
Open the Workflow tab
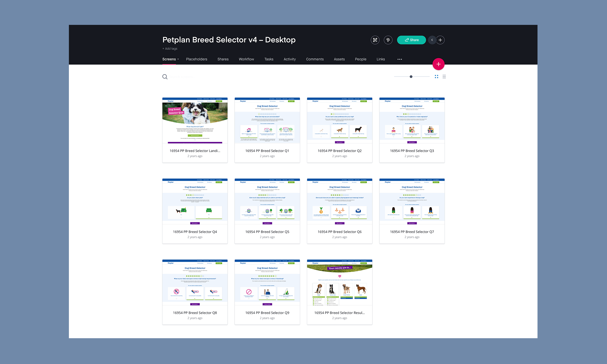pyautogui.click(x=246, y=59)
